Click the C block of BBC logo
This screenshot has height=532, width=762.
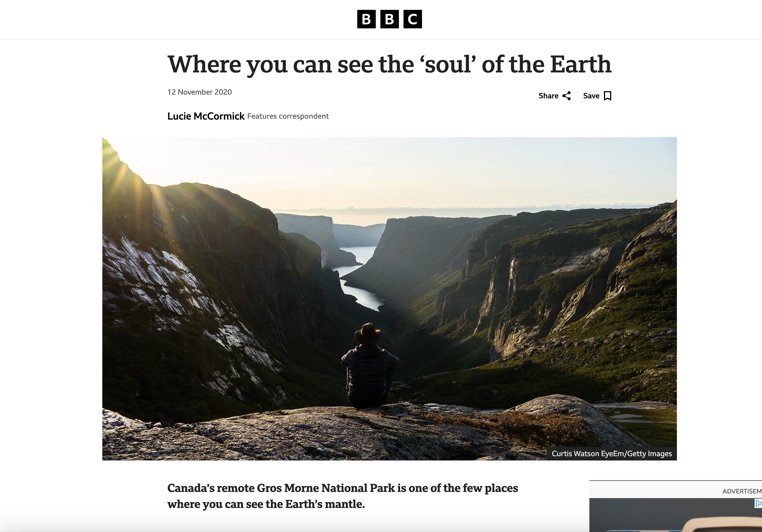pos(412,19)
